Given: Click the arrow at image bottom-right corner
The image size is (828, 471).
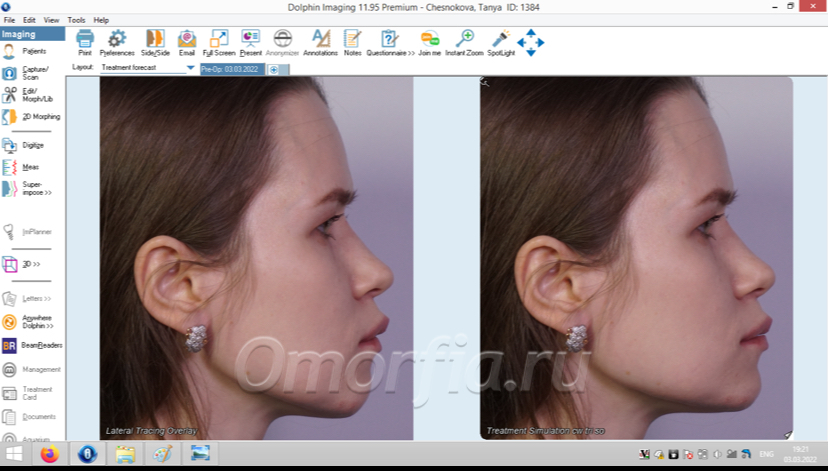Looking at the screenshot, I should [x=788, y=435].
